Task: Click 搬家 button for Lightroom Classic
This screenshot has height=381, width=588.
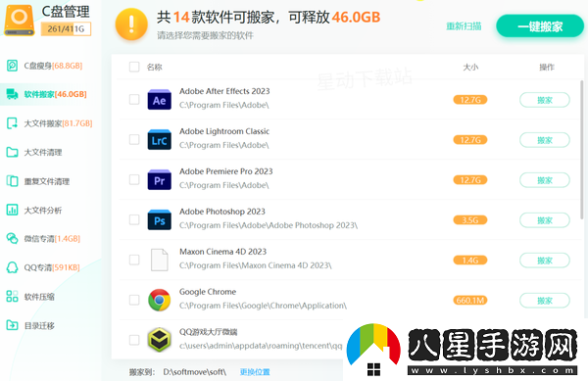Action: [545, 140]
